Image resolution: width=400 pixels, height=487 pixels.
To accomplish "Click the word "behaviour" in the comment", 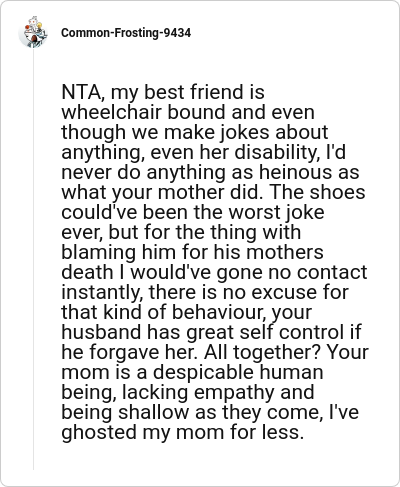I will coord(219,312).
